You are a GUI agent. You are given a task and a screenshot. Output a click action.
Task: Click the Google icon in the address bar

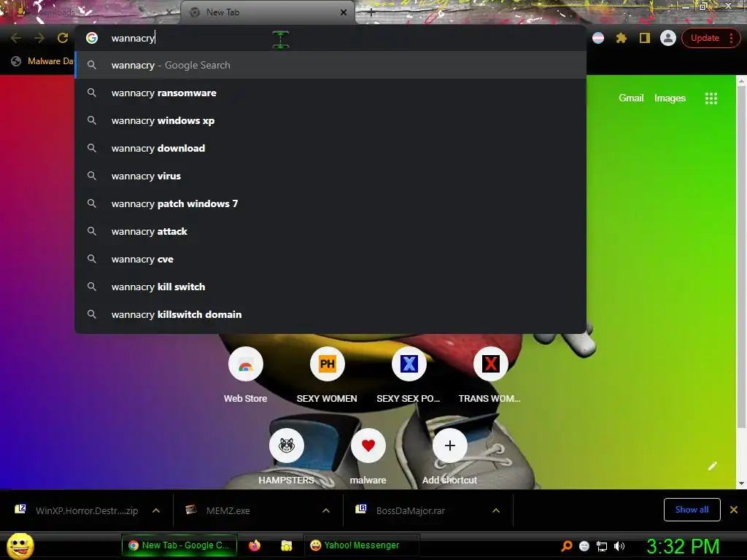[92, 38]
